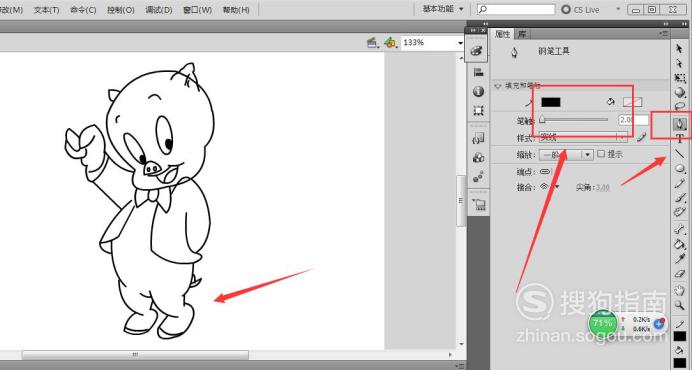
Task: Open the Color panel icon
Action: tap(477, 51)
